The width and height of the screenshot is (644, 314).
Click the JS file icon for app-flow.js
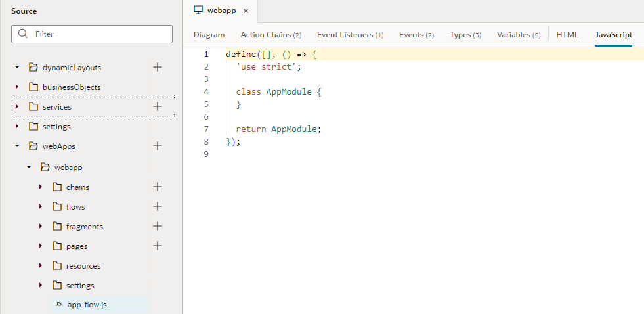[x=58, y=305]
